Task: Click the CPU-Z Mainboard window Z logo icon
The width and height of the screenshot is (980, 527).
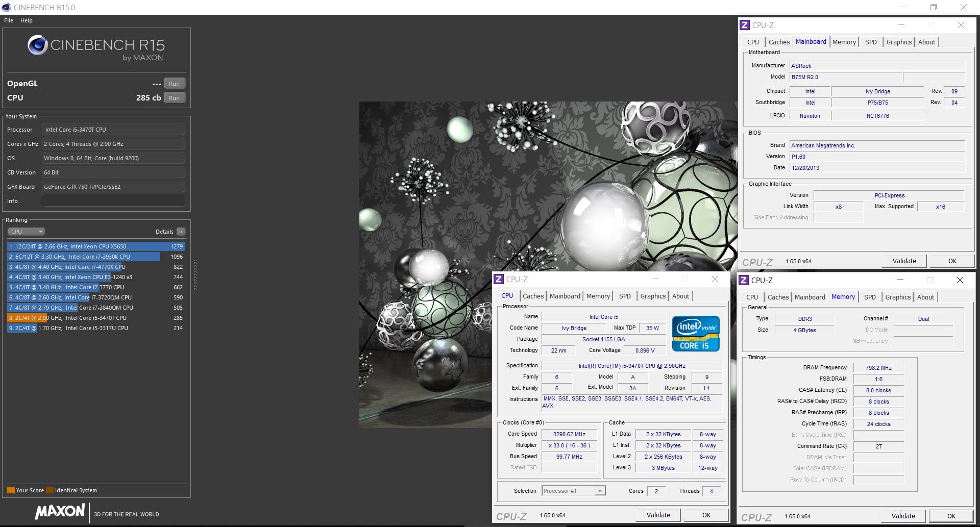Action: (x=745, y=25)
